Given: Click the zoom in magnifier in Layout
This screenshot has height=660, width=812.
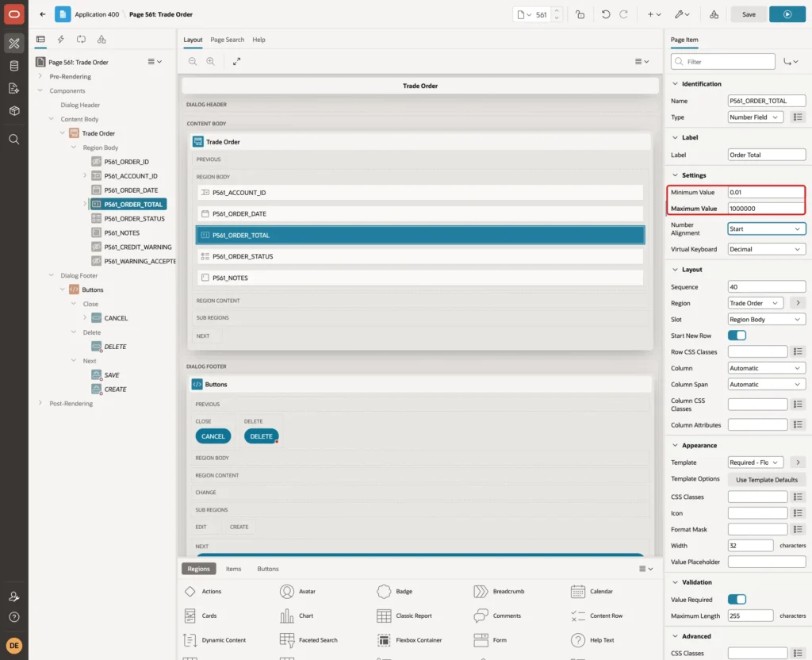Looking at the screenshot, I should [x=211, y=61].
